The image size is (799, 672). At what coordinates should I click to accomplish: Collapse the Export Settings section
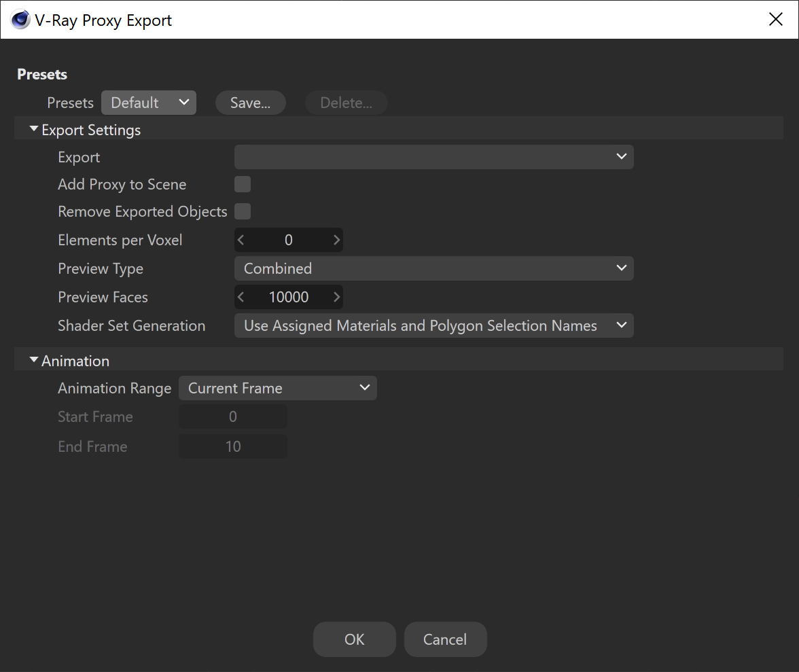tap(34, 129)
